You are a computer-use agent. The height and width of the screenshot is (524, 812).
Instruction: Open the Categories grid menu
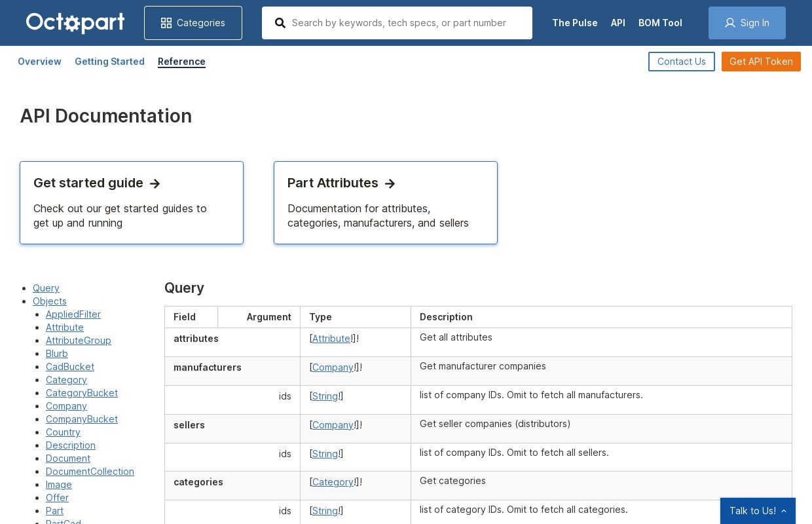pyautogui.click(x=193, y=23)
